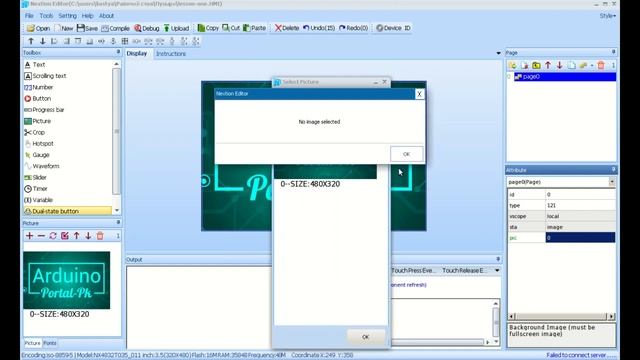Add Scrolling text component from Toolbox
The height and width of the screenshot is (360, 640).
[45, 76]
